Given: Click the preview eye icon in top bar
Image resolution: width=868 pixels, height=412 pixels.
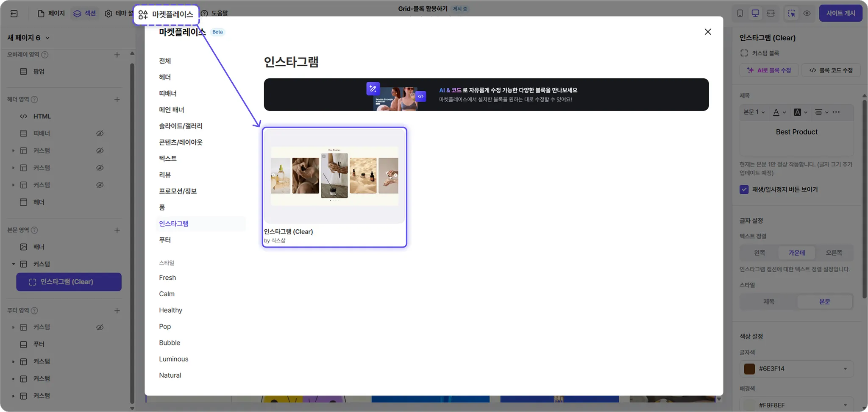Looking at the screenshot, I should (x=807, y=14).
